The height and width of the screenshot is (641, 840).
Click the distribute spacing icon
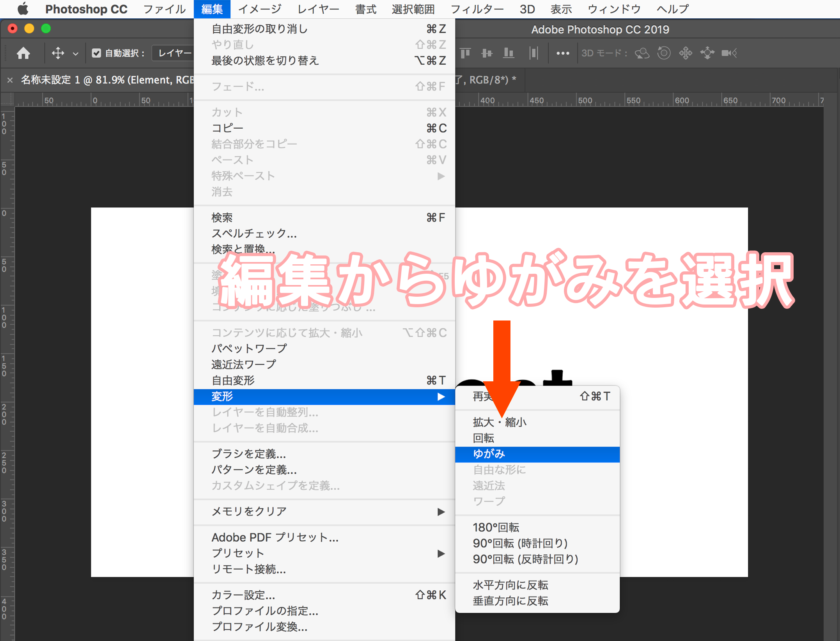point(533,53)
